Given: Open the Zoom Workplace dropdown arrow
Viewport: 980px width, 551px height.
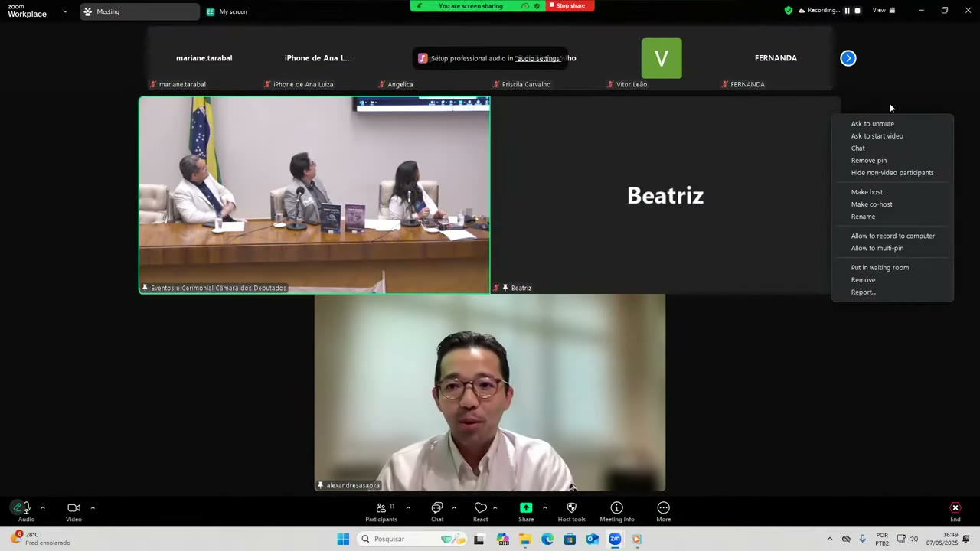Looking at the screenshot, I should 65,11.
